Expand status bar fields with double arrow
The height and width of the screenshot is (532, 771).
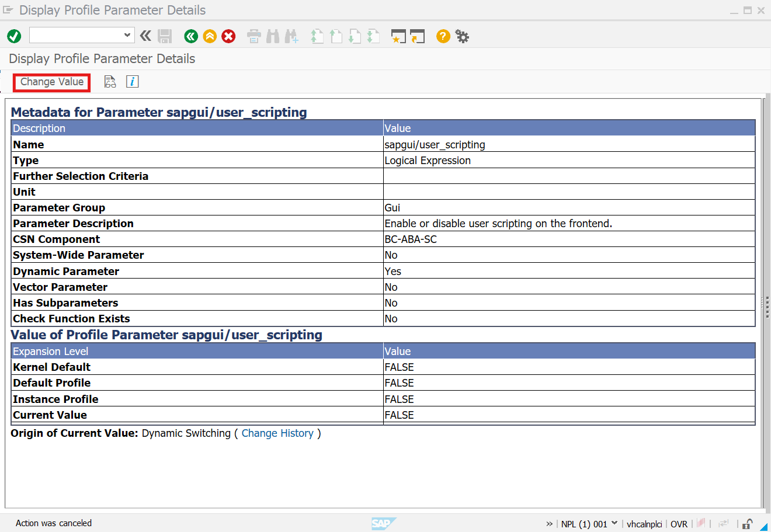tap(549, 524)
